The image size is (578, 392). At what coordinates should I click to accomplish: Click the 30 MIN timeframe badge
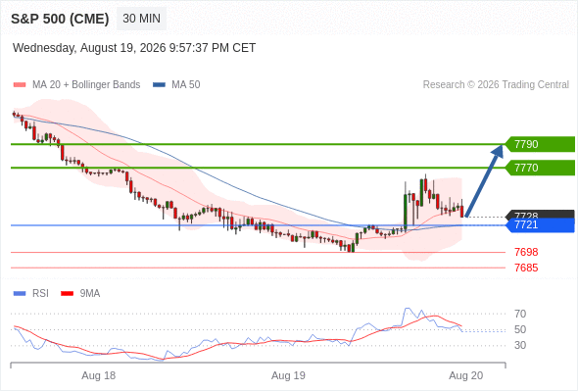click(141, 19)
